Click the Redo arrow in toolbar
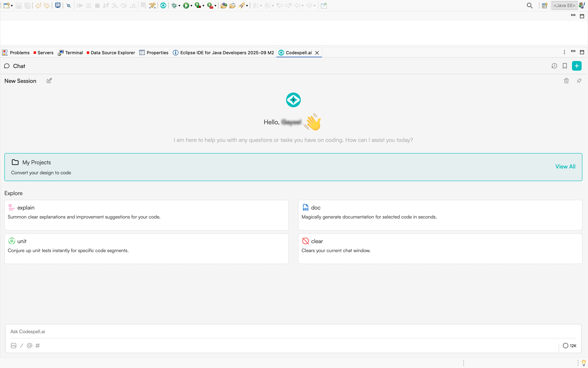Viewport: 588px width, 368px height. pos(47,5)
